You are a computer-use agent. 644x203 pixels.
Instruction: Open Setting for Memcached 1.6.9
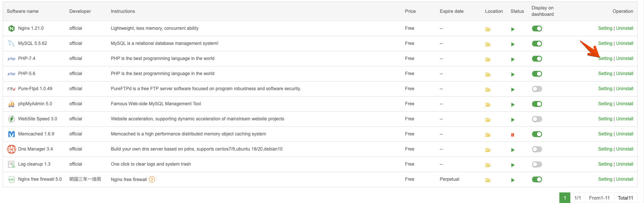pyautogui.click(x=605, y=134)
